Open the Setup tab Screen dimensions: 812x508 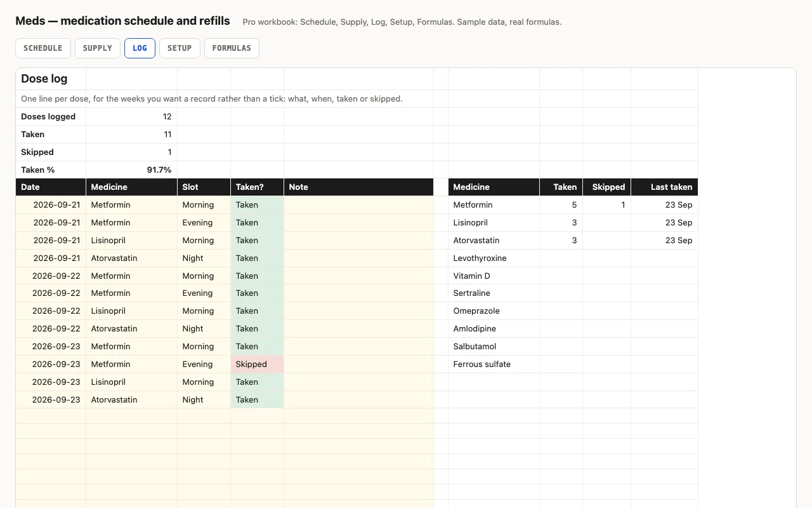(180, 48)
